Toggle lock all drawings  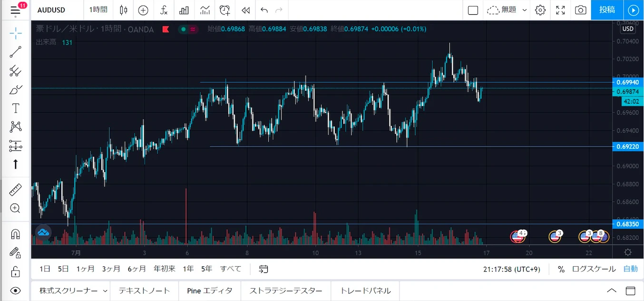pyautogui.click(x=15, y=272)
